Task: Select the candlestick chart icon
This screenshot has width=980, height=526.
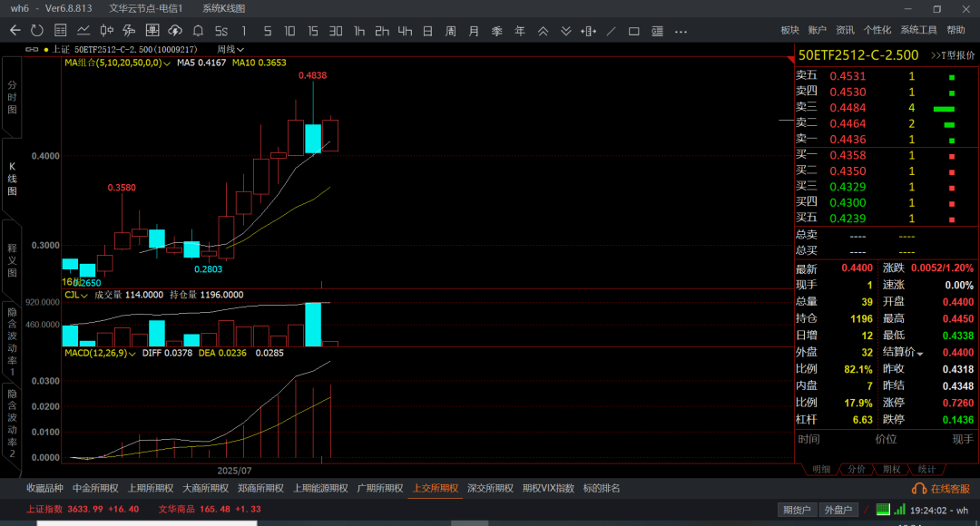Action: (106, 31)
